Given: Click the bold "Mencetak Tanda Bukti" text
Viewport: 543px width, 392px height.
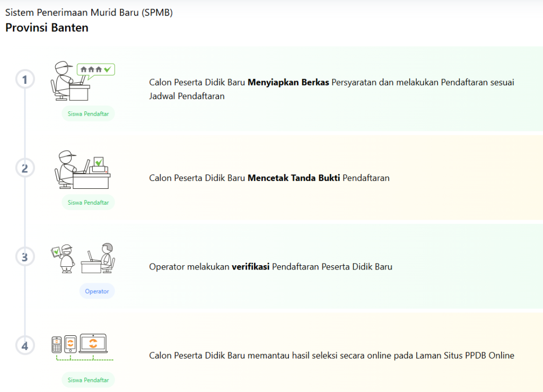Looking at the screenshot, I should pos(294,178).
